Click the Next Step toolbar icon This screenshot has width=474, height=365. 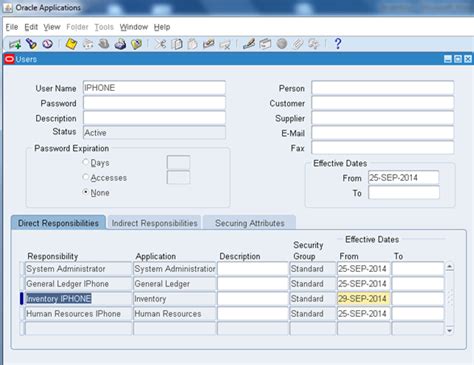coord(88,44)
